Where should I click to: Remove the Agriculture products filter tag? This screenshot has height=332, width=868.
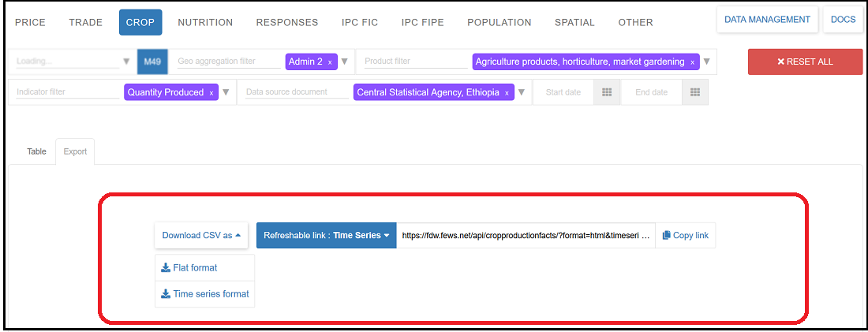point(692,62)
